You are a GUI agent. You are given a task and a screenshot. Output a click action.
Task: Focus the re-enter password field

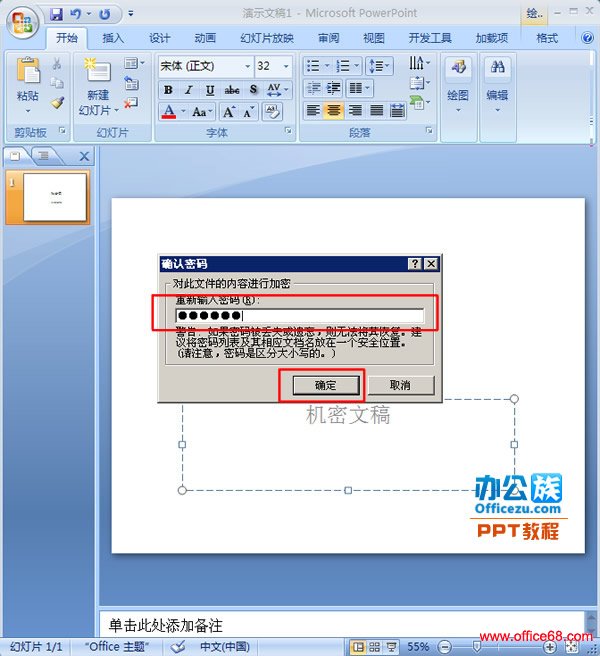pyautogui.click(x=300, y=315)
